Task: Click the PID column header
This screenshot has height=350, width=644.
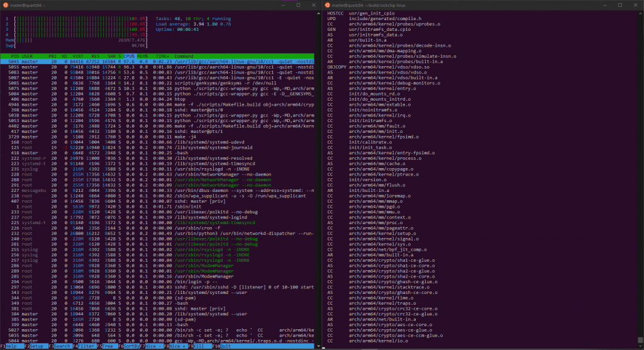Action: 14,56
